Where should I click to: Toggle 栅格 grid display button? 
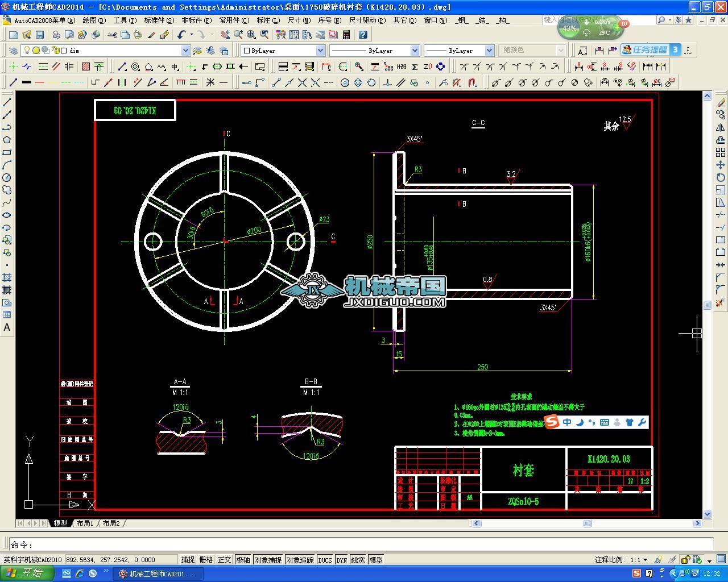pyautogui.click(x=206, y=560)
